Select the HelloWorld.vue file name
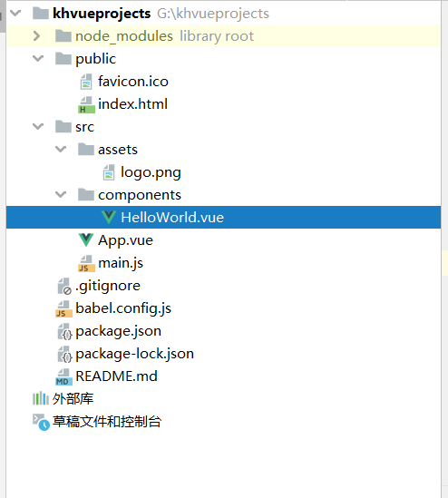The width and height of the screenshot is (448, 498). pyautogui.click(x=172, y=217)
